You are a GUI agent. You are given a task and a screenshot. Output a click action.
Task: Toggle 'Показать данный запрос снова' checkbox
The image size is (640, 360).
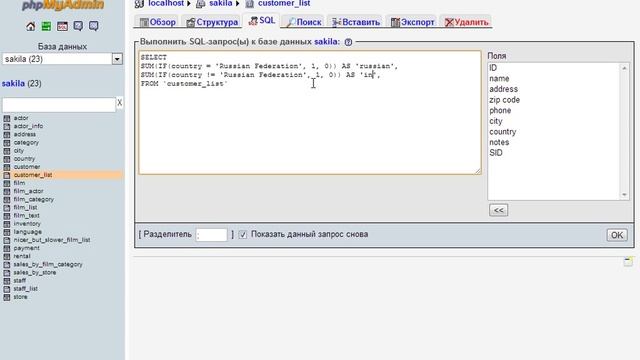click(x=243, y=235)
